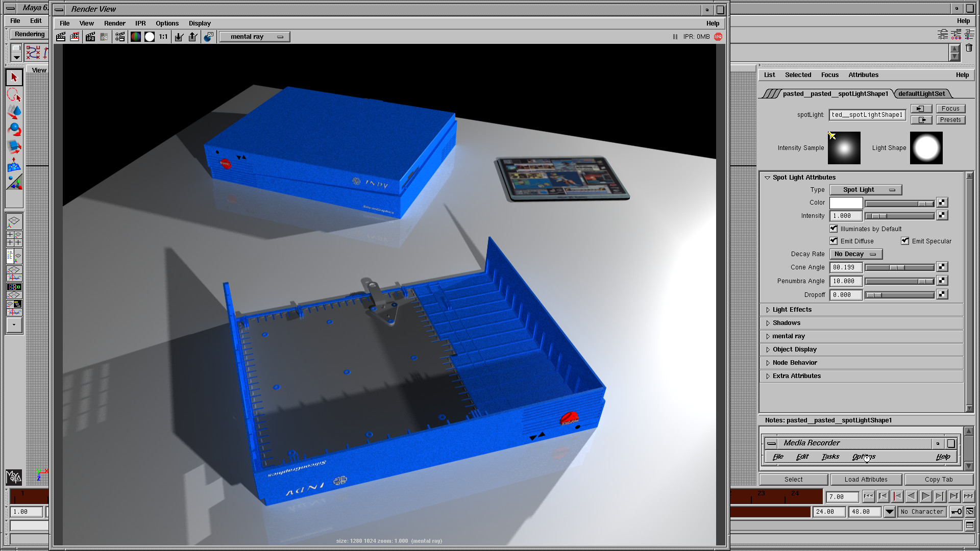Image resolution: width=980 pixels, height=551 pixels.
Task: Click the 1:1 real size icon
Action: [163, 37]
